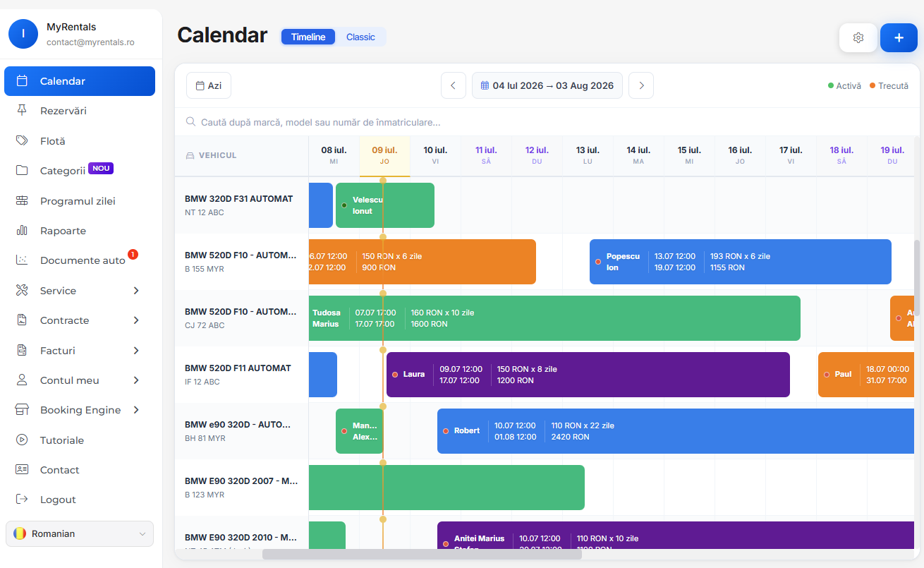Click the Rapoarte chart icon
Viewport: 924px width, 568px height.
click(x=22, y=231)
